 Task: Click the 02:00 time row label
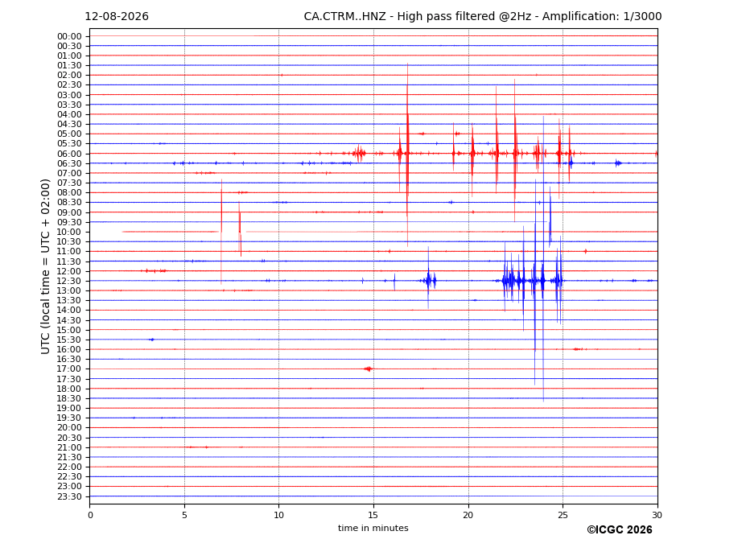coord(69,75)
